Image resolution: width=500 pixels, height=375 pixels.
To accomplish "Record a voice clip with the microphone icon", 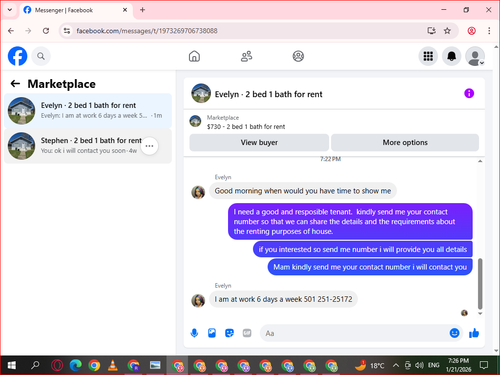I will pyautogui.click(x=194, y=333).
